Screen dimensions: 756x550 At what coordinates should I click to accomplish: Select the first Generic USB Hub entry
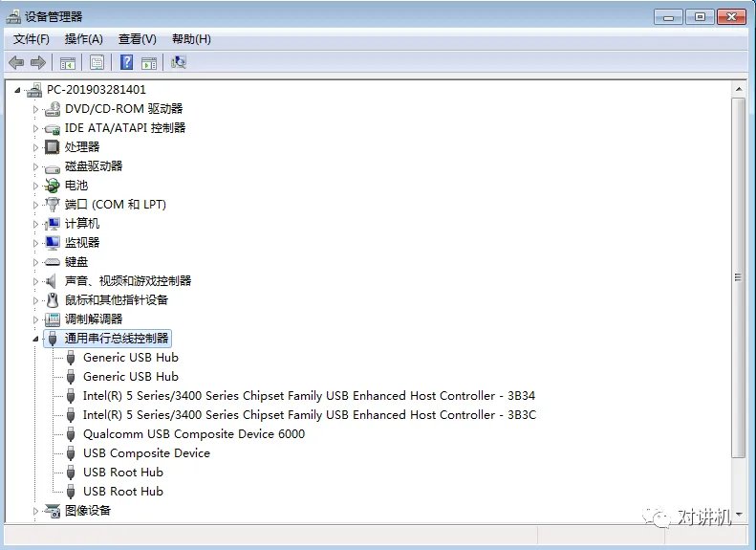(x=130, y=358)
